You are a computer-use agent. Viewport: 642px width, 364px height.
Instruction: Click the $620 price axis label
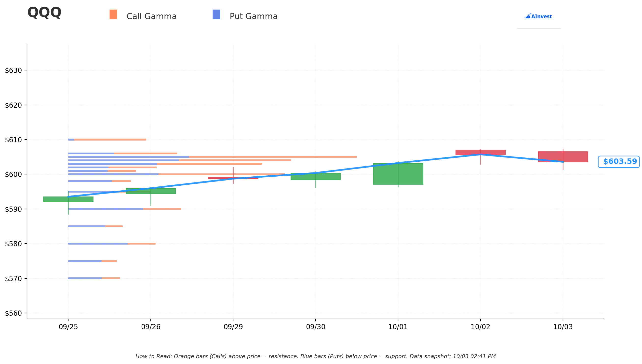13,105
